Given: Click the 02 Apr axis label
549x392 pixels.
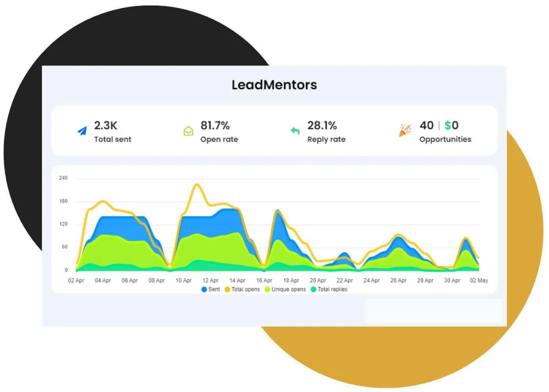Looking at the screenshot, I should coord(76,281).
